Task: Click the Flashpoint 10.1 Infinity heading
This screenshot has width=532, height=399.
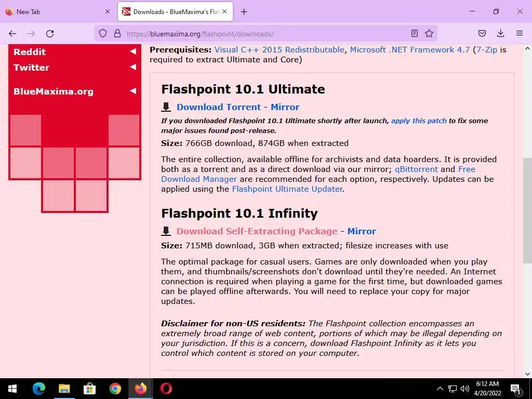Action: [239, 214]
